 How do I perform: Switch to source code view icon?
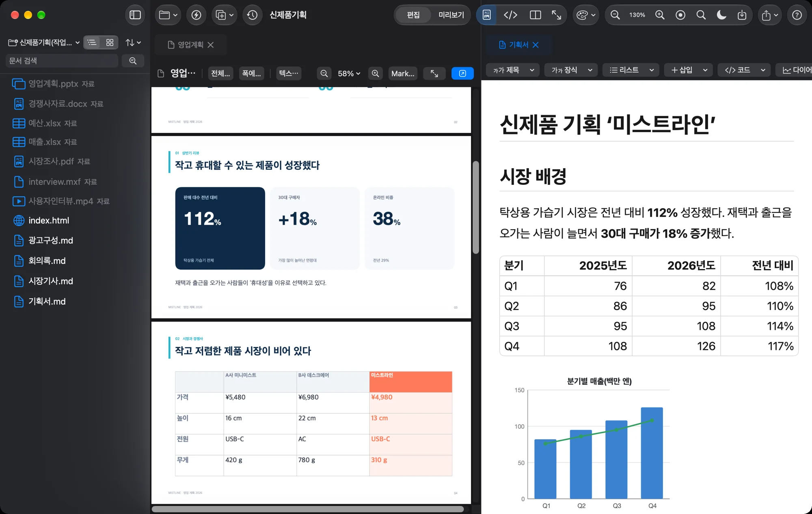pos(510,15)
